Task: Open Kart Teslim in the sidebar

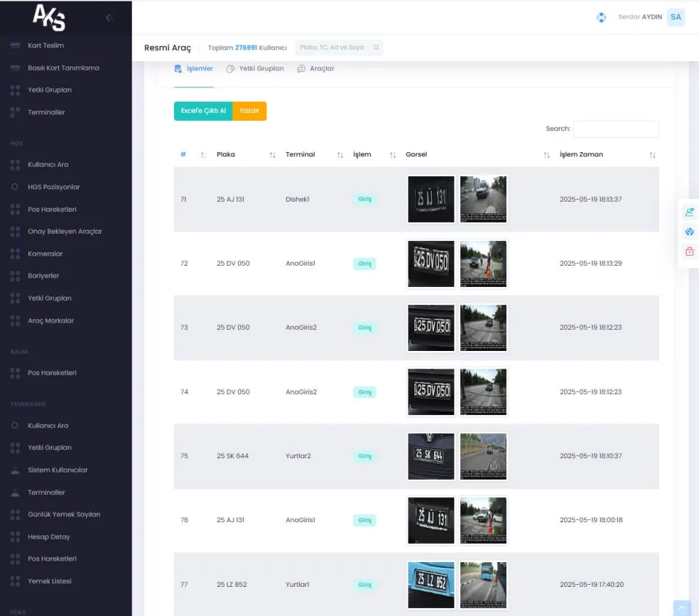Action: pos(45,45)
